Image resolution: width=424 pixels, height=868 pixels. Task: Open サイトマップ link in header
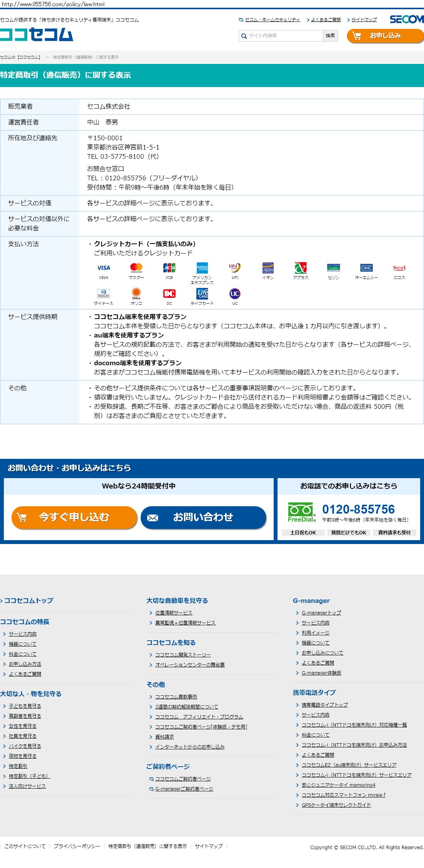click(x=364, y=20)
